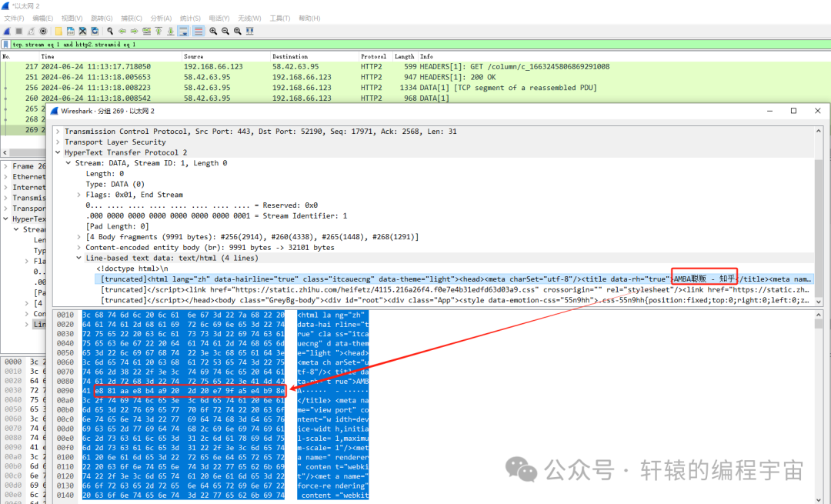
Task: Zoom in main window text
Action: pyautogui.click(x=213, y=32)
